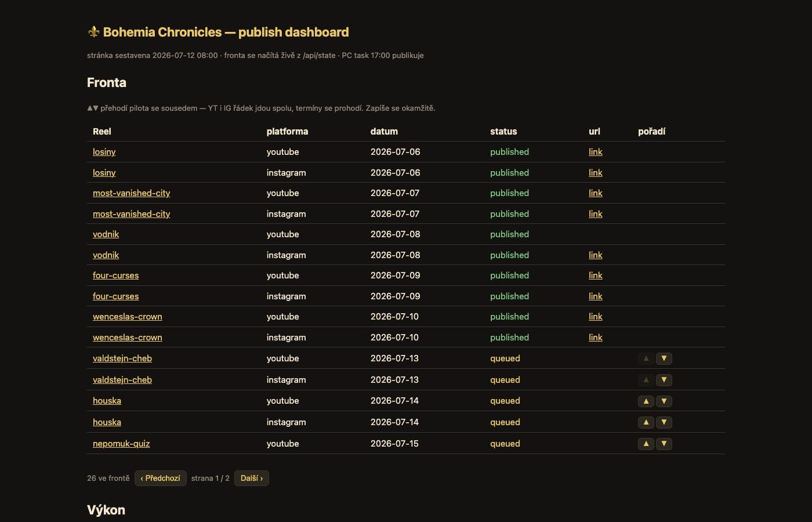The height and width of the screenshot is (522, 812).
Task: Move houska youtube row up
Action: [646, 401]
